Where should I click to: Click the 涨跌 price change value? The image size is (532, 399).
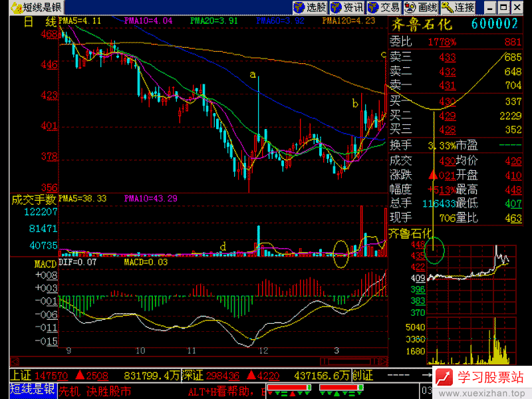[442, 176]
